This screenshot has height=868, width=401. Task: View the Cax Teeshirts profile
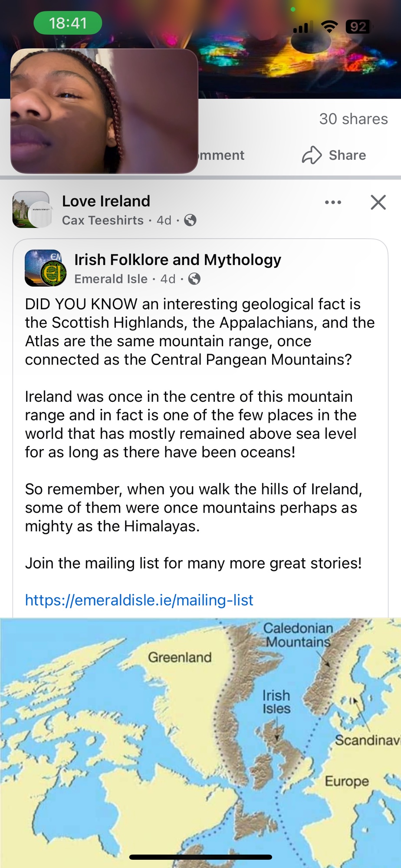pyautogui.click(x=102, y=220)
